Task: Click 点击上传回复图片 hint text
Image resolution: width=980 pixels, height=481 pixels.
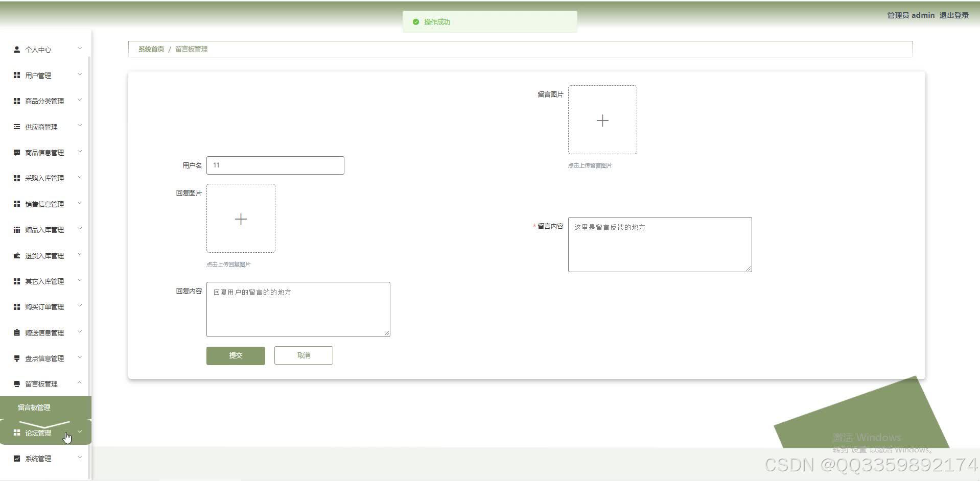Action: [x=228, y=264]
